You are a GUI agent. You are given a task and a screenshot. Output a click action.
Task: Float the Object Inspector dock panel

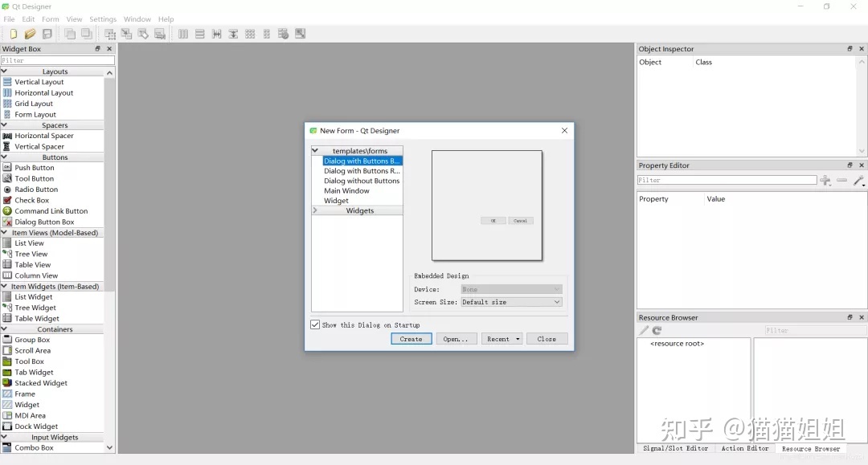click(x=850, y=49)
